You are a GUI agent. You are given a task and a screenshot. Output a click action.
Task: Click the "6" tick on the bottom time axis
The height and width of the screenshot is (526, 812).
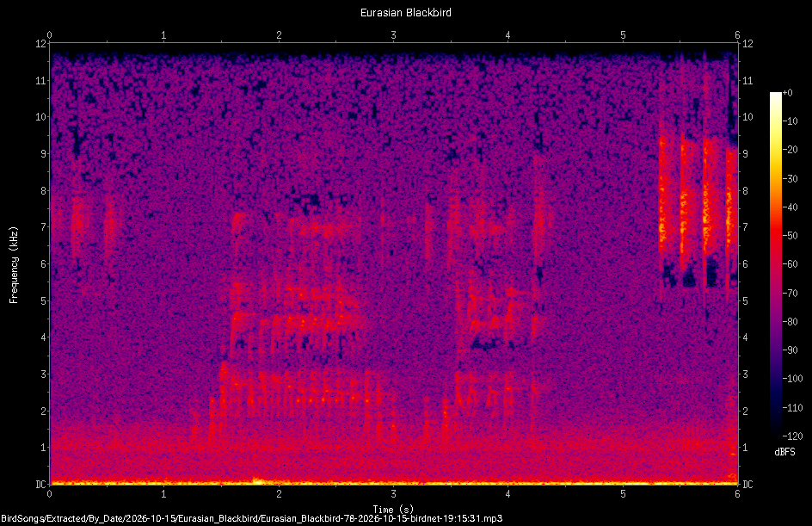coord(737,494)
